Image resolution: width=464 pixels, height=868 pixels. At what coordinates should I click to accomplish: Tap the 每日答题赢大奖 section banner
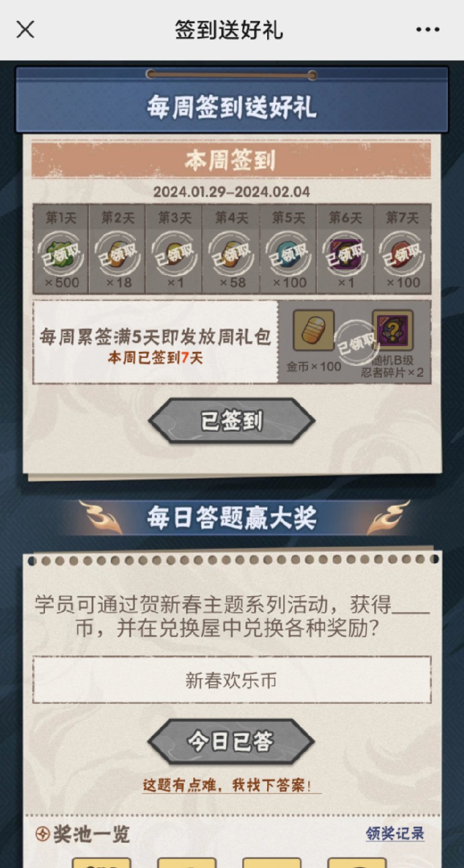(x=231, y=518)
